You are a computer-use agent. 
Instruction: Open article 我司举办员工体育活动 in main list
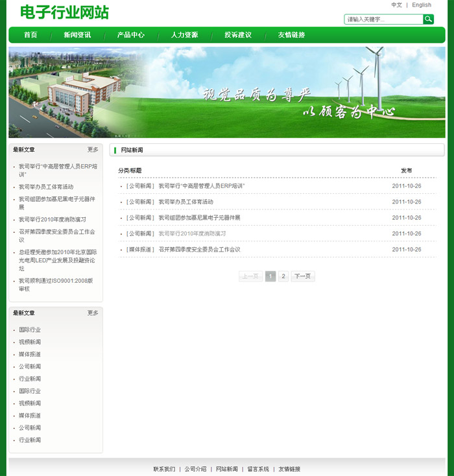tap(185, 202)
